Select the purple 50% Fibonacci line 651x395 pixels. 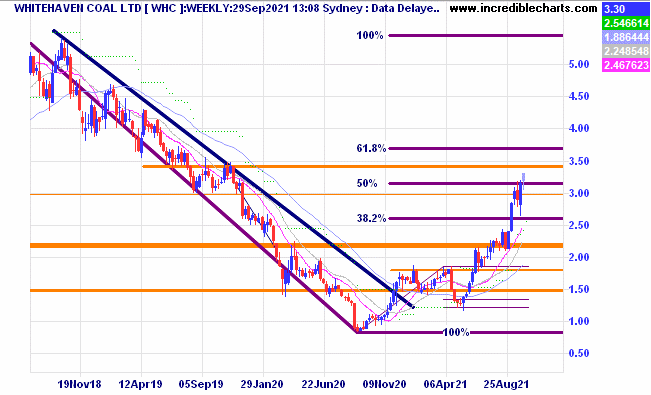pos(476,183)
